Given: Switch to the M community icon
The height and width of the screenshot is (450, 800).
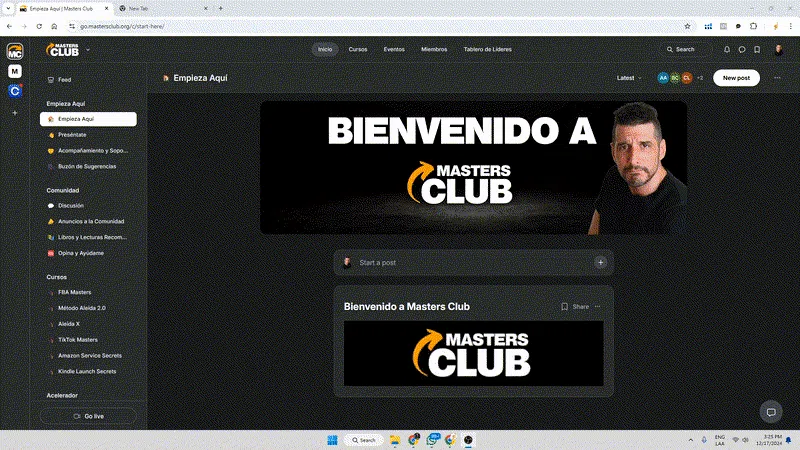Looking at the screenshot, I should pos(15,71).
